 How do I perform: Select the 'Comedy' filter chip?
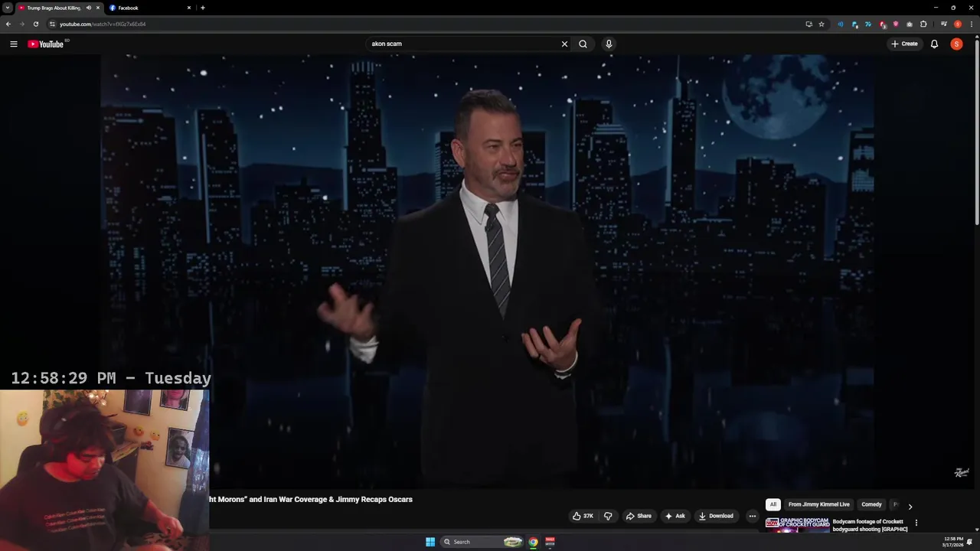[871, 504]
